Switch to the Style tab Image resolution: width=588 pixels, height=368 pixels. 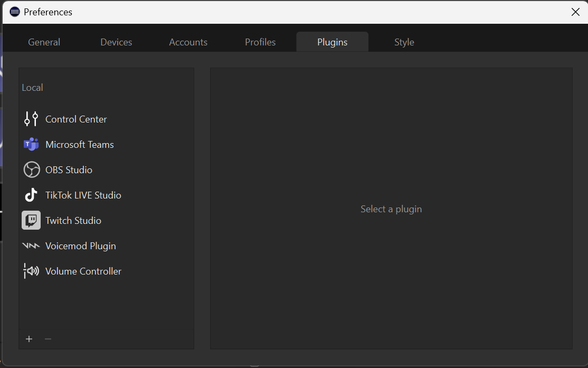404,42
